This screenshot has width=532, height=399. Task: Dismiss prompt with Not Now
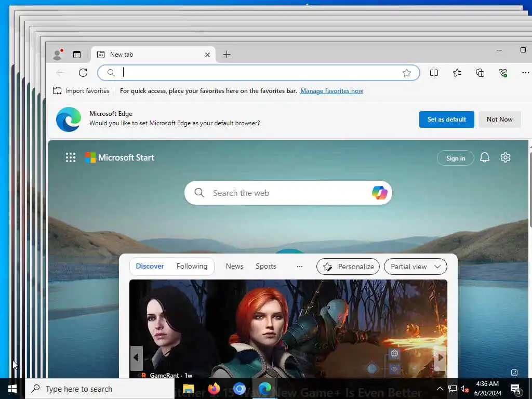pos(499,119)
